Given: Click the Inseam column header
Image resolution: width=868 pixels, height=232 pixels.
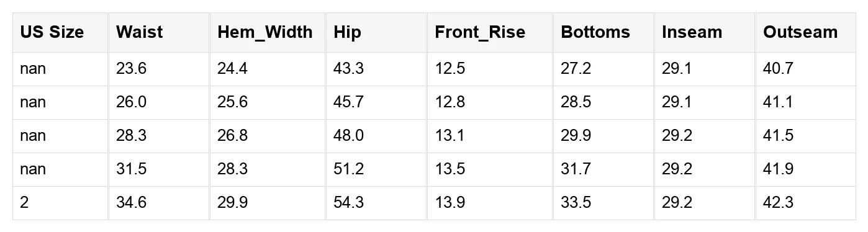Looking at the screenshot, I should pos(705,33).
